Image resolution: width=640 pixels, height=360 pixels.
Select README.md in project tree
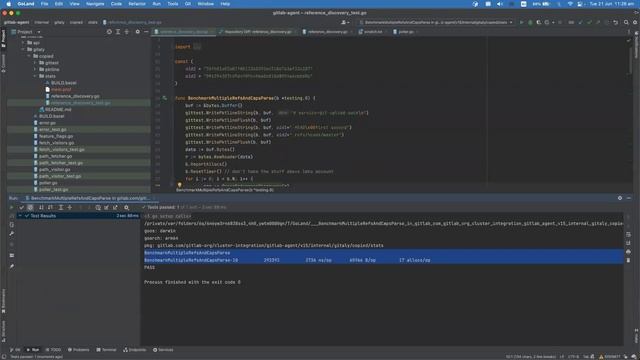[58, 109]
